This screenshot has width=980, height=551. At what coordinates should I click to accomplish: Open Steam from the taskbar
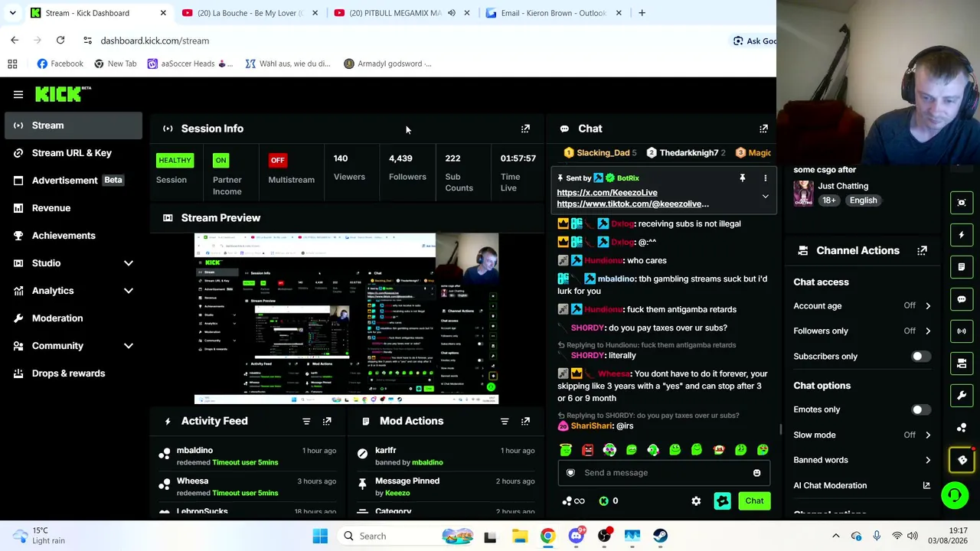pos(660,536)
